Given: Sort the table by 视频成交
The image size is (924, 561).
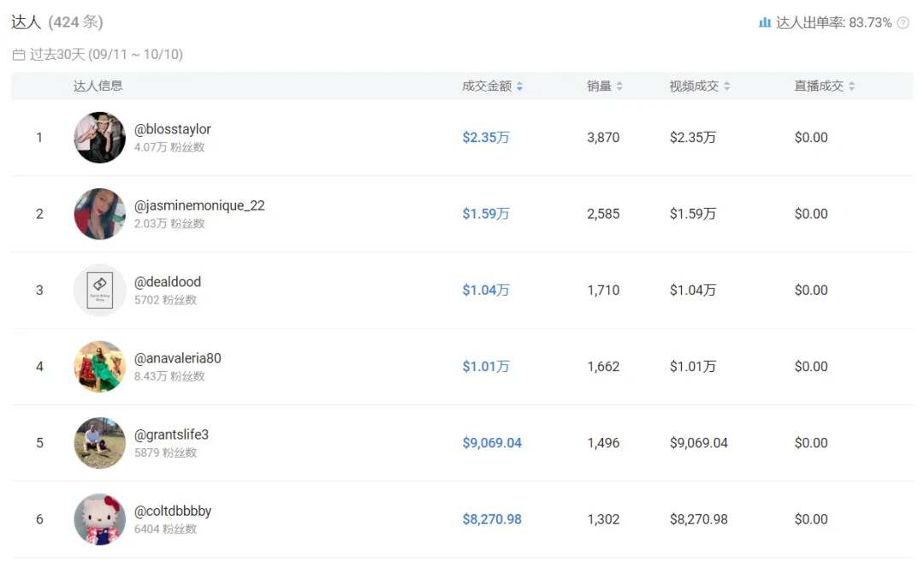Looking at the screenshot, I should (x=727, y=86).
